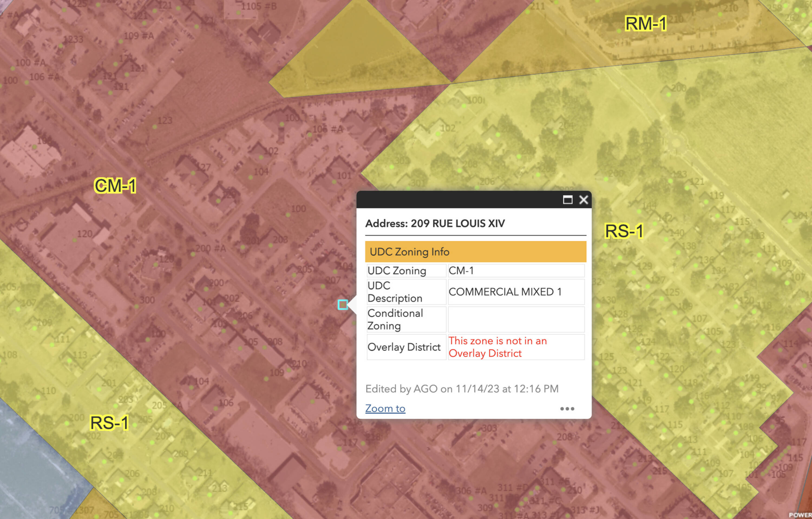812x519 pixels.
Task: Click the red Overlay District notice text
Action: click(497, 347)
